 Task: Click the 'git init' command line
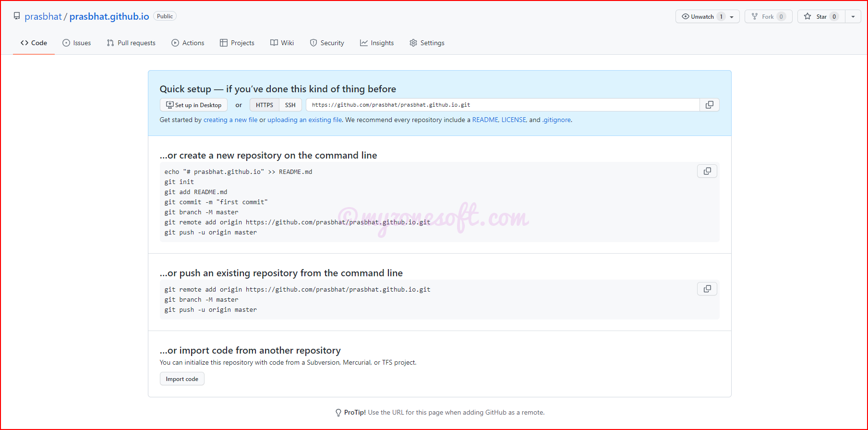point(179,182)
